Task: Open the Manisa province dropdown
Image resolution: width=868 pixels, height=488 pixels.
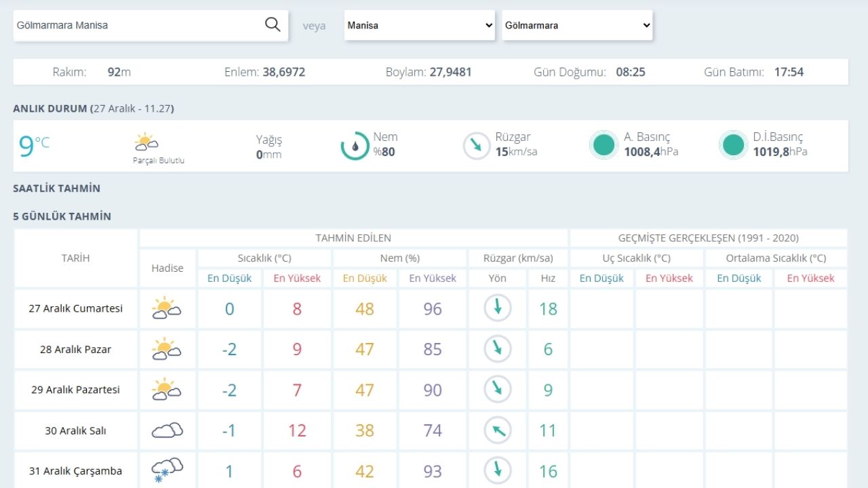Action: (x=420, y=25)
